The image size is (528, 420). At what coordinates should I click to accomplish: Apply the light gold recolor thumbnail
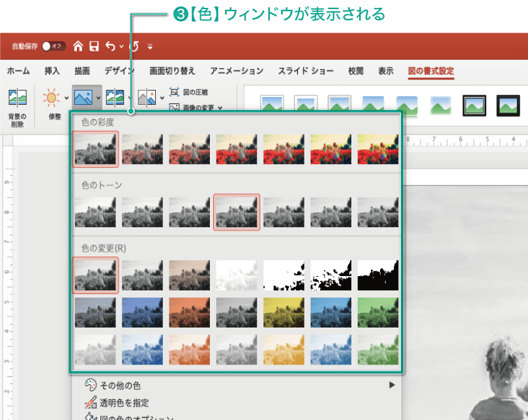284,350
